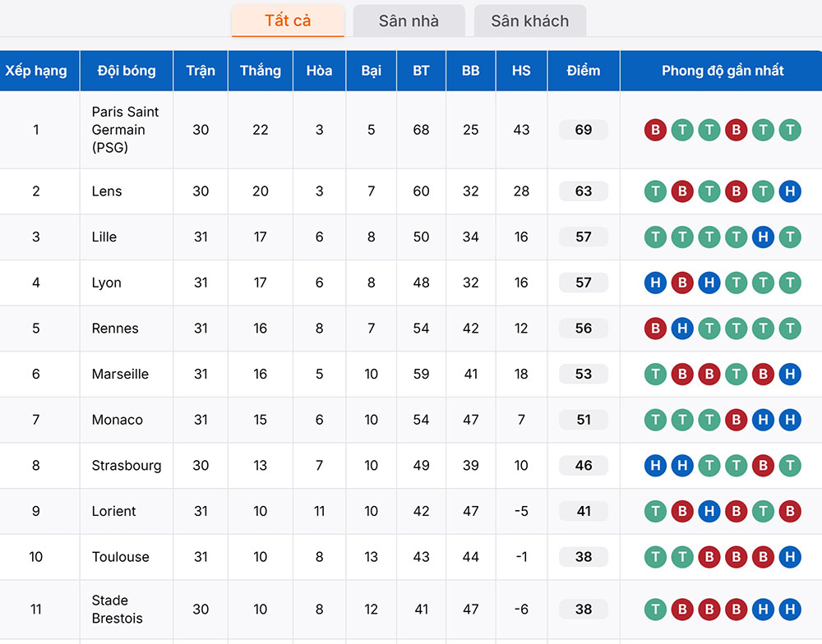
Task: Click Rennes's red B form badge
Action: point(655,329)
